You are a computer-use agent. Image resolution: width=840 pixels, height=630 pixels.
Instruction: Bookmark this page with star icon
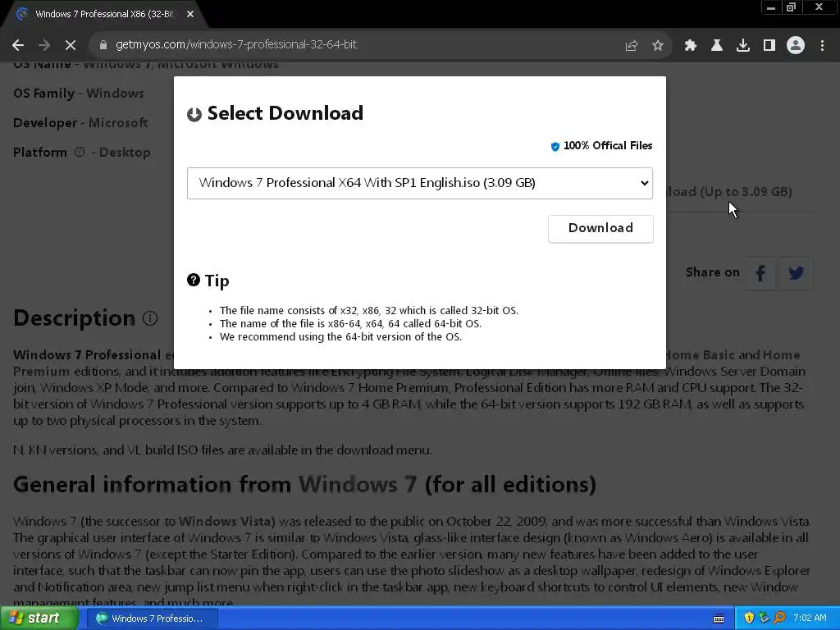click(658, 46)
